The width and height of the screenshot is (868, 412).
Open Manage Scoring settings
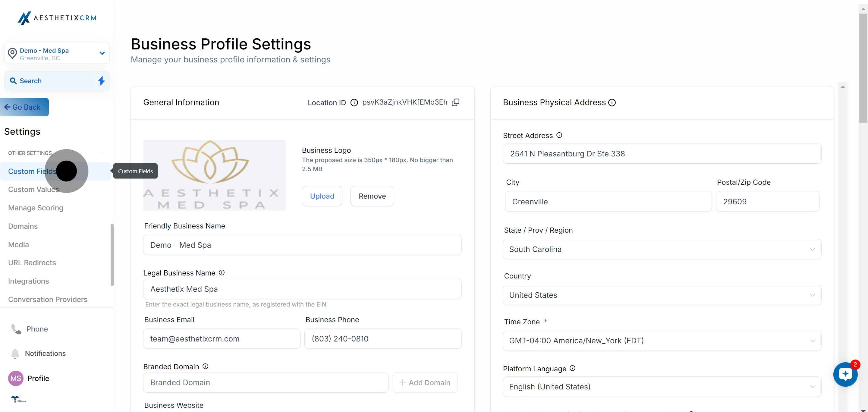click(36, 208)
